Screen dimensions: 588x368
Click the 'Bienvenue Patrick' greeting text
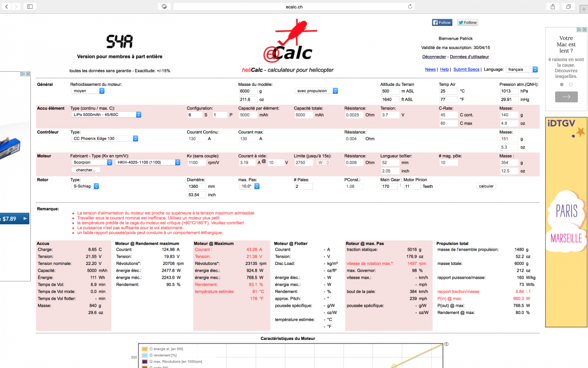point(456,38)
